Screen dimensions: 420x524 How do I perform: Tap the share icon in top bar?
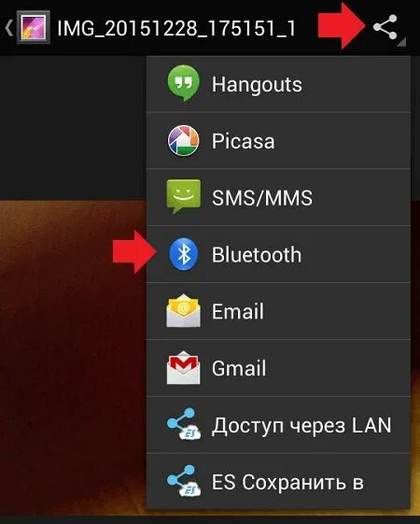click(385, 27)
